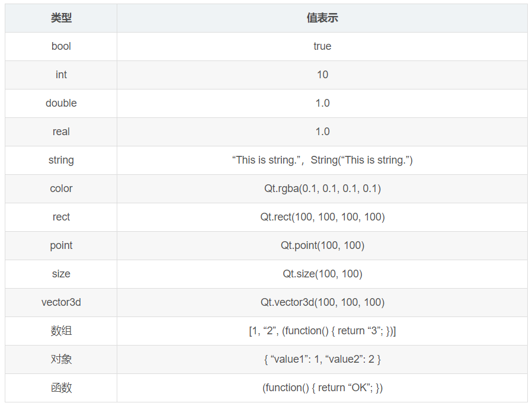Select the 数组 type cell
Image resolution: width=532 pixels, height=406 pixels.
tap(61, 331)
